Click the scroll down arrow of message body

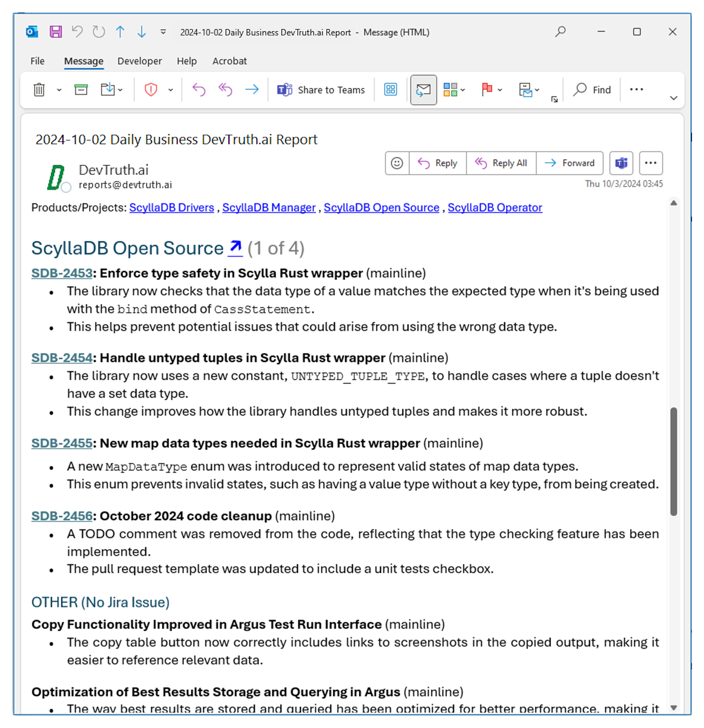673,708
